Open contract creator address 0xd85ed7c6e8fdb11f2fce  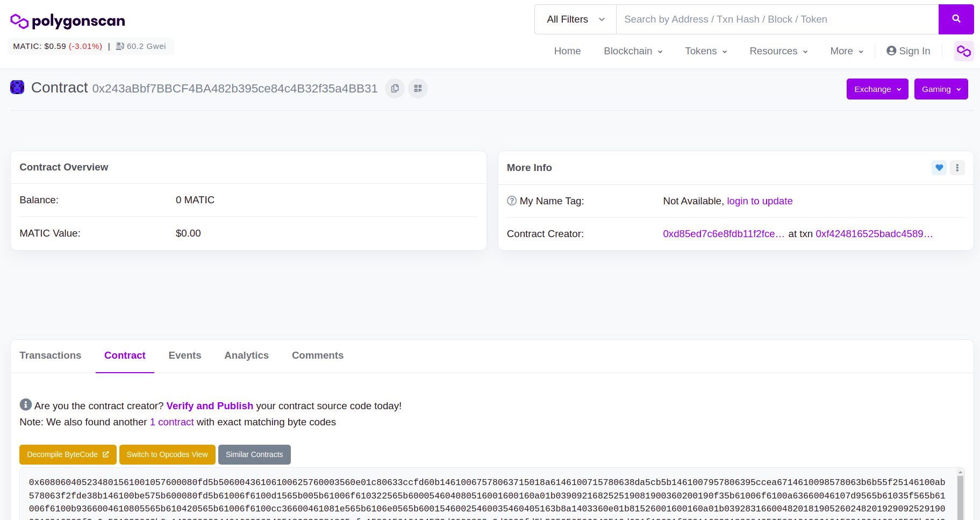coord(724,234)
